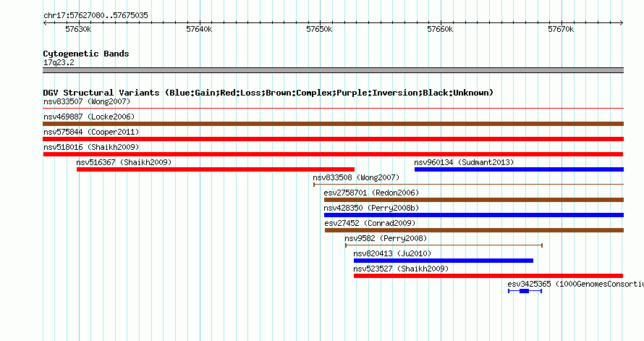Click nsv960134 (Sudmant2013) label

[x=464, y=162]
